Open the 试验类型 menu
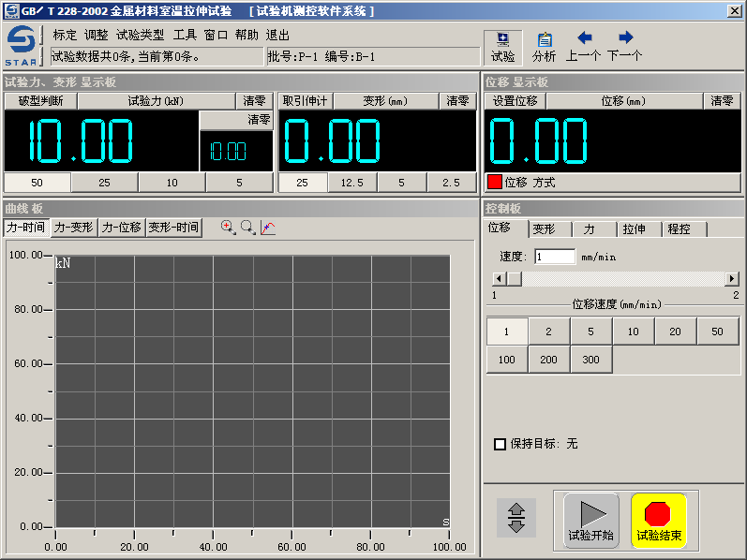747x560 pixels. (140, 35)
